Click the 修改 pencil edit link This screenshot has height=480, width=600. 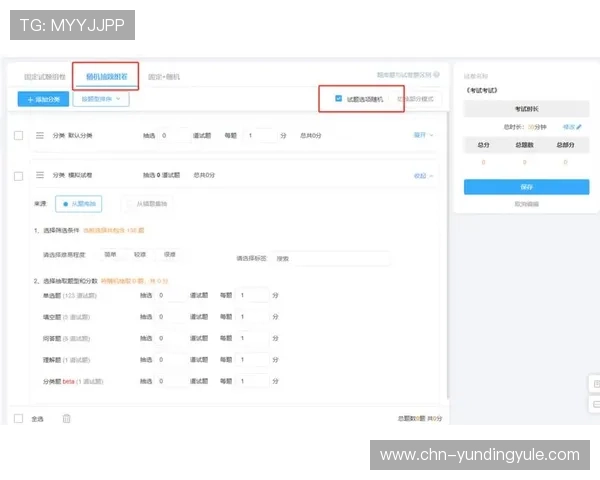click(x=572, y=127)
